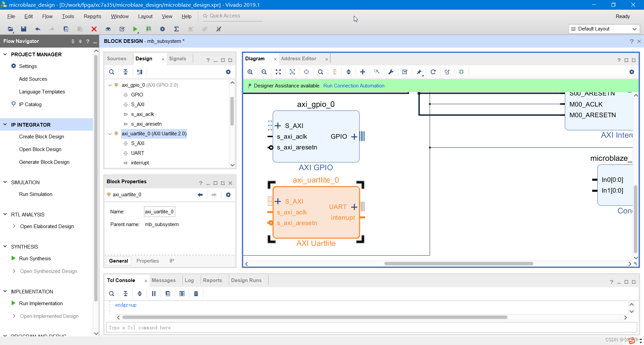The width and height of the screenshot is (644, 345).
Task: Switch to the Sources tab
Action: [x=116, y=59]
